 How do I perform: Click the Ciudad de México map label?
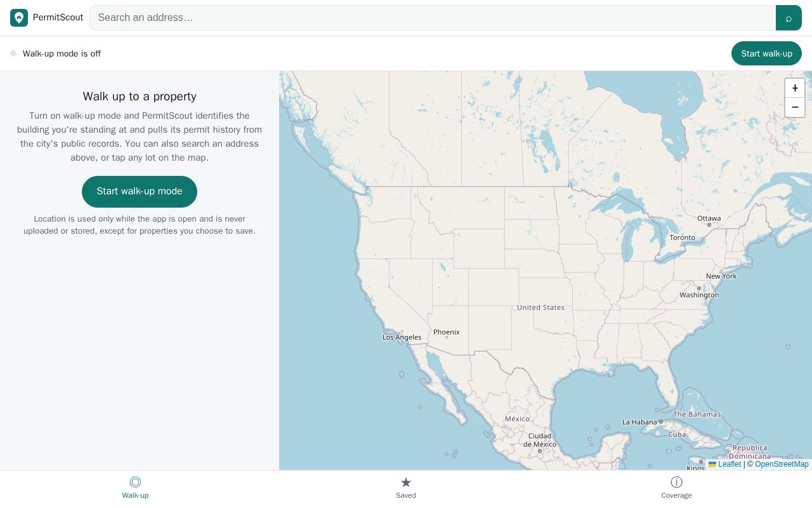(x=540, y=440)
